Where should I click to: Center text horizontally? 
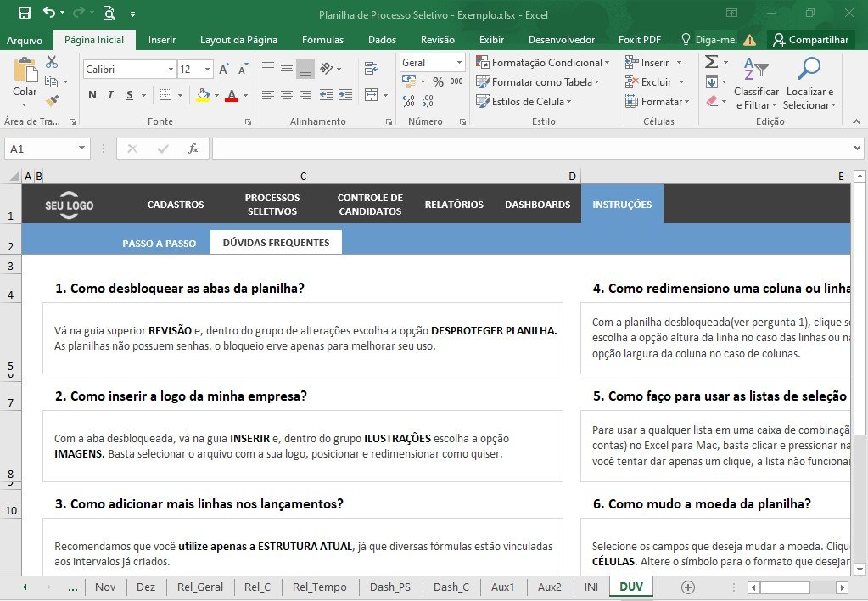point(287,95)
